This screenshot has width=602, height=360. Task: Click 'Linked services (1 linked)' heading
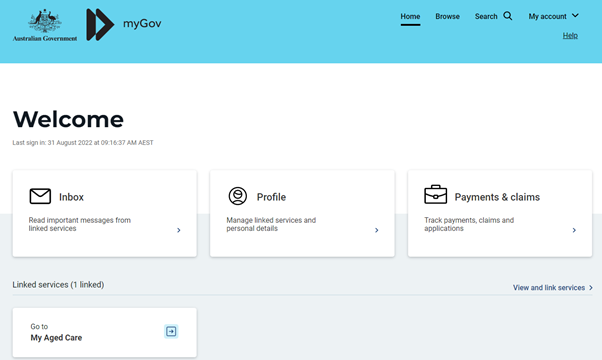click(x=58, y=285)
